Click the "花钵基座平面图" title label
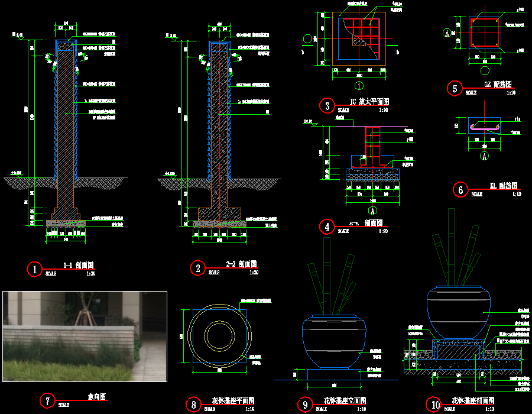The width and height of the screenshot is (532, 414). click(232, 401)
